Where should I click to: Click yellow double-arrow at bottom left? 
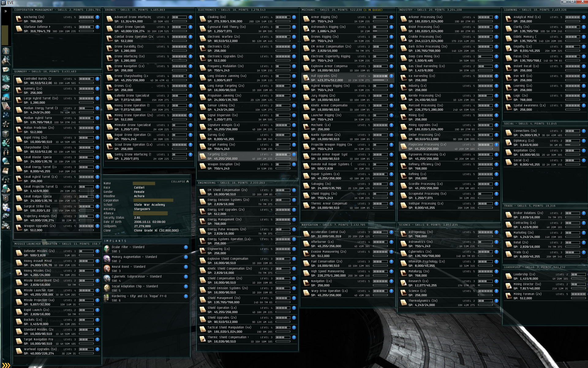pos(6,365)
